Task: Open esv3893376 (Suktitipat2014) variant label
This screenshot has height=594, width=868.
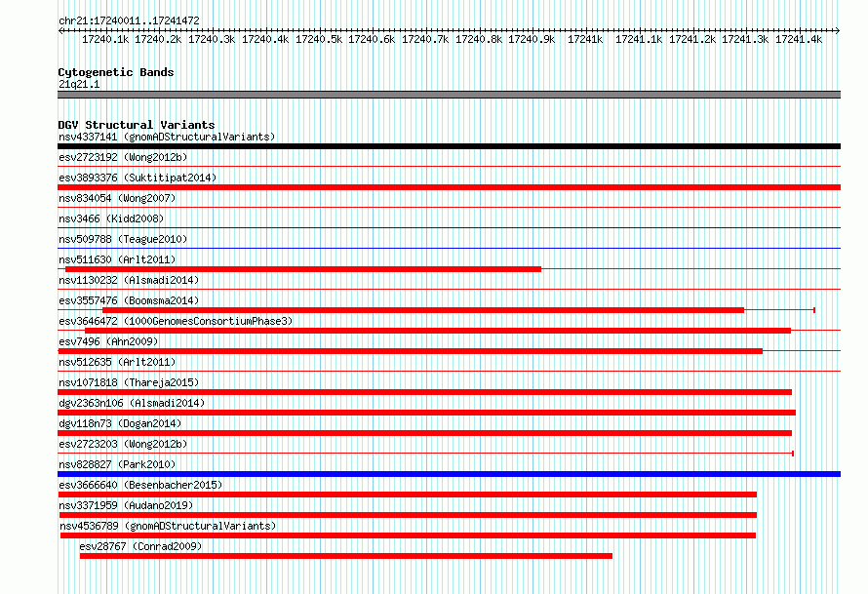Action: coord(138,178)
